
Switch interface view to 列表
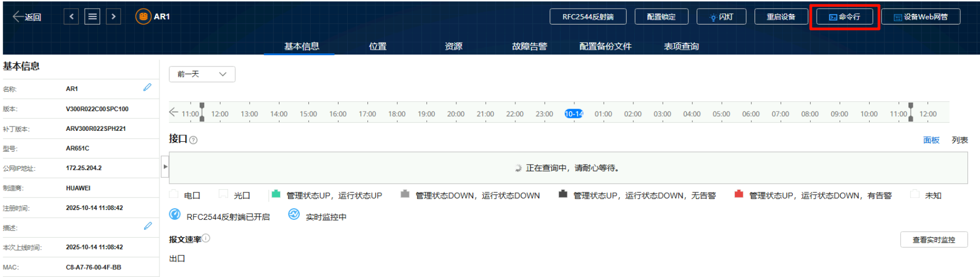tap(959, 140)
